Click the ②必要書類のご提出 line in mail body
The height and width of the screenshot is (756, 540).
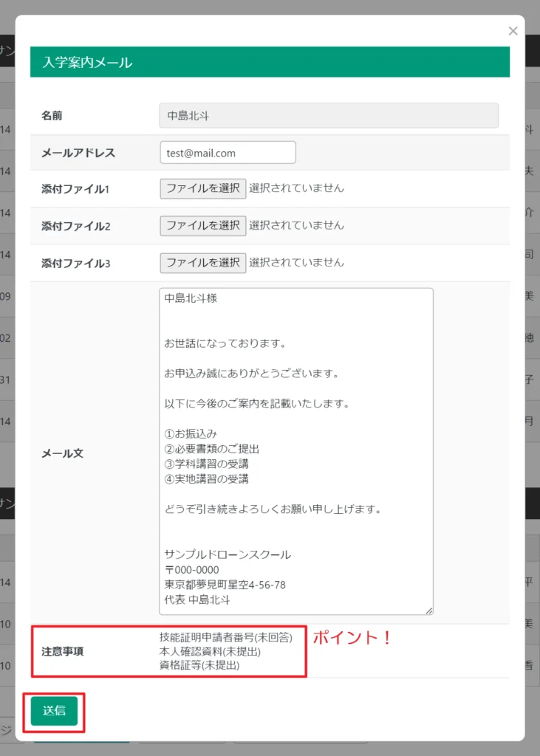(211, 449)
